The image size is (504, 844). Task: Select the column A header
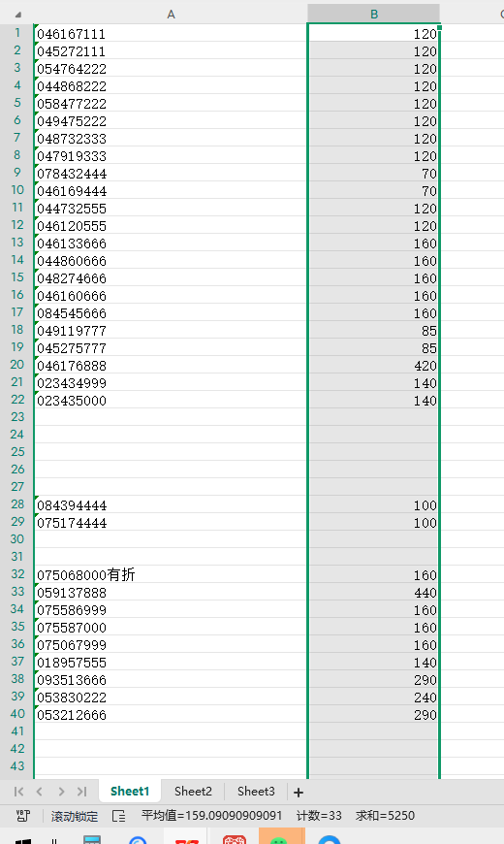[171, 15]
